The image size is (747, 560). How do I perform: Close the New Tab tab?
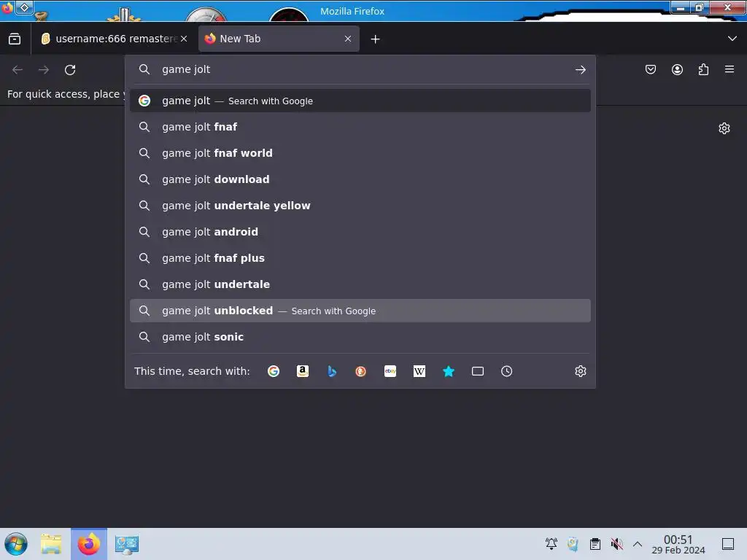coord(348,39)
